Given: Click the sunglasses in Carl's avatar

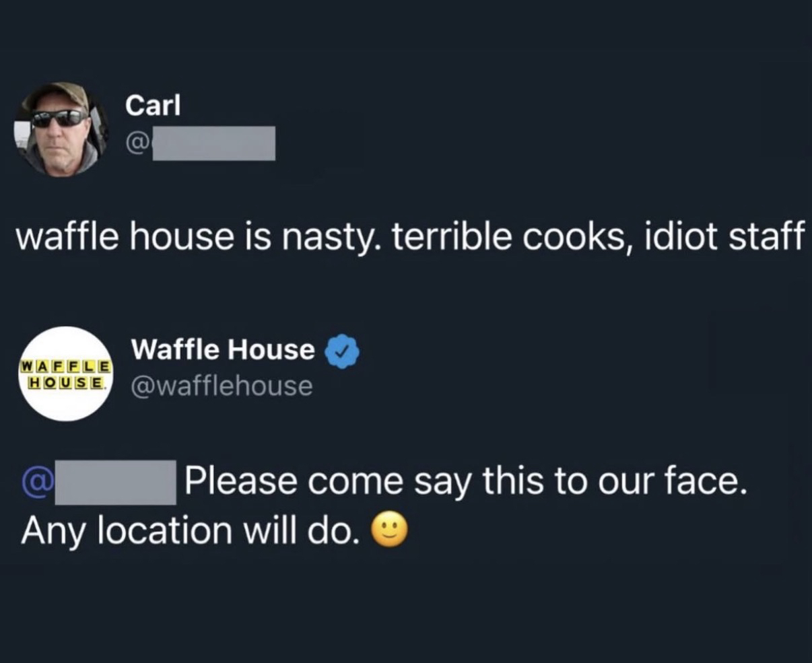Looking at the screenshot, I should pos(60,119).
